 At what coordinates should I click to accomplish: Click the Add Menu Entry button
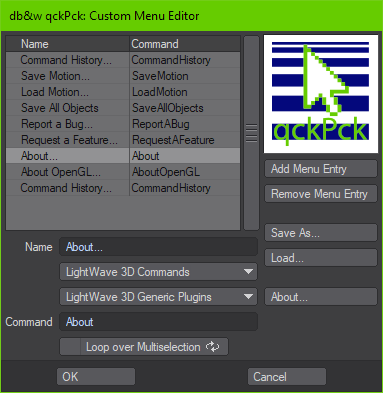tap(321, 169)
